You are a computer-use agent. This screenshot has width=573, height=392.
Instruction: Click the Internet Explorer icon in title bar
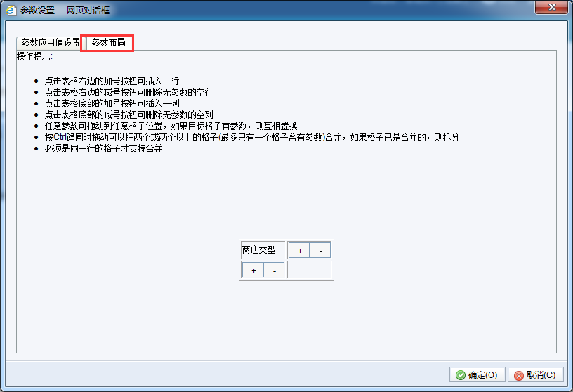pos(11,11)
